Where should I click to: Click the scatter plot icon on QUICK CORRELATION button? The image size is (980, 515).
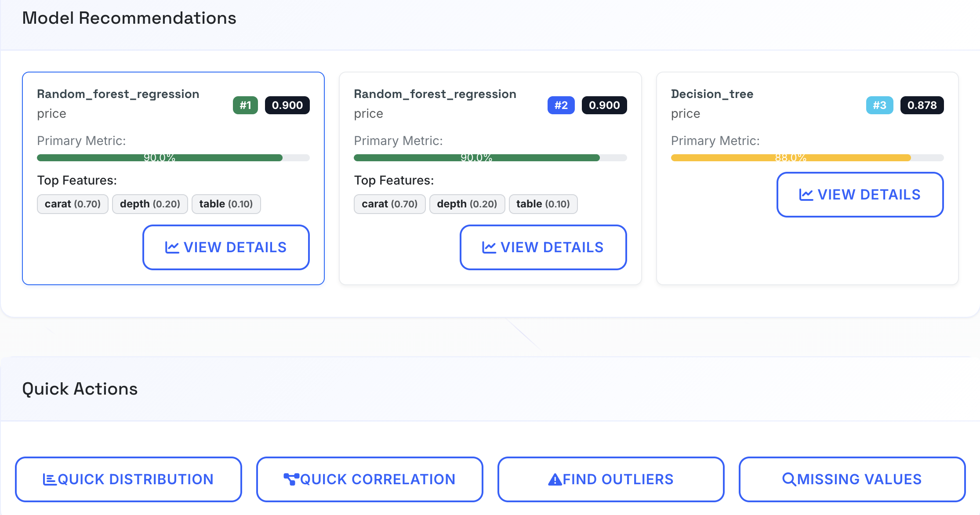click(292, 479)
